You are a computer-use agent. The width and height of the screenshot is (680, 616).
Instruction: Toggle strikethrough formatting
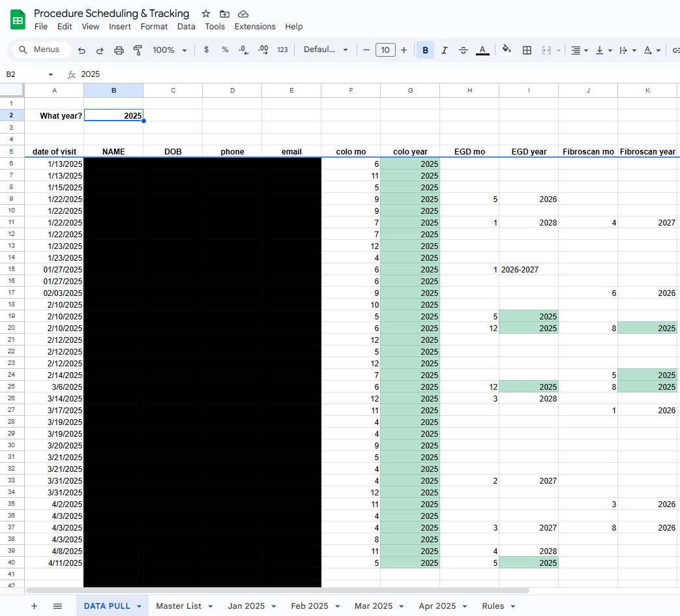pyautogui.click(x=463, y=50)
